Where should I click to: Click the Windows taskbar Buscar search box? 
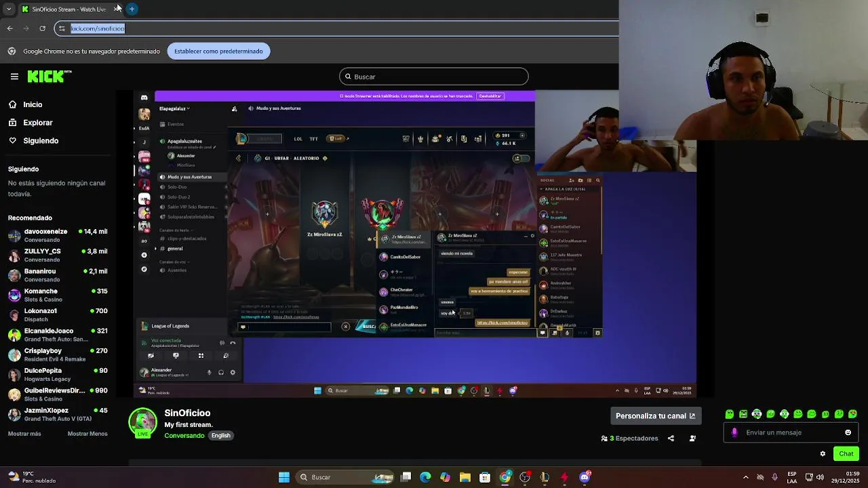tap(346, 477)
